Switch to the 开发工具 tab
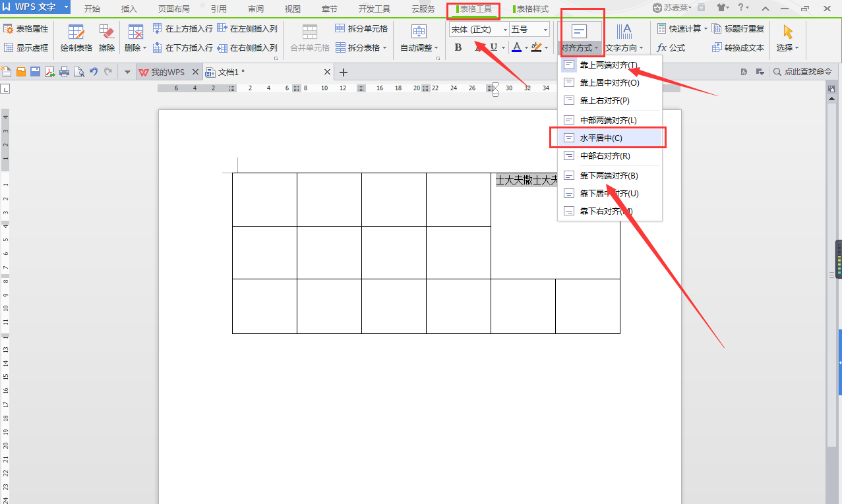The image size is (842, 504). (374, 9)
